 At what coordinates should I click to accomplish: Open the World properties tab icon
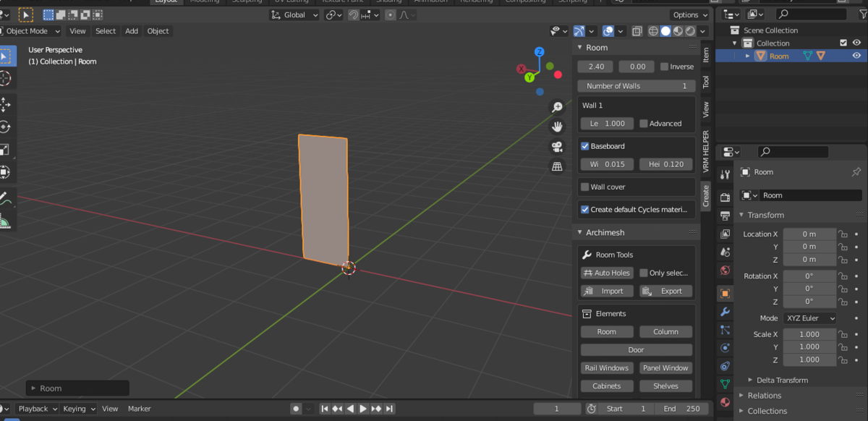click(x=726, y=270)
